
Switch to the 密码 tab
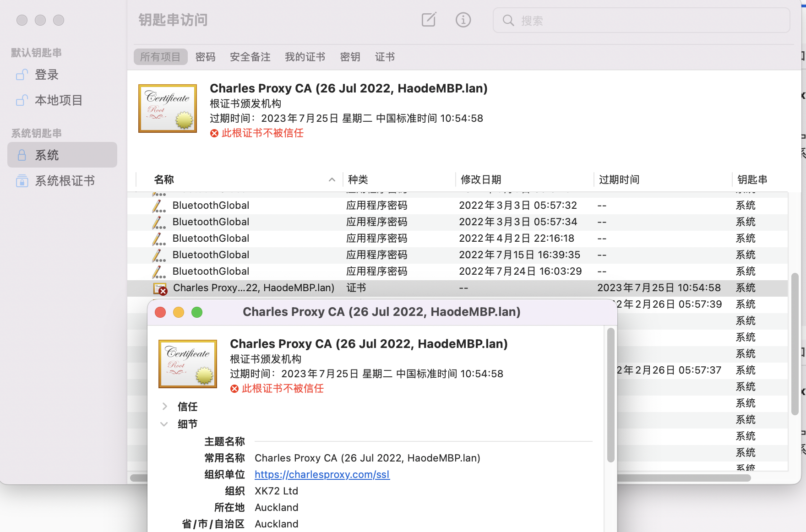click(x=205, y=57)
